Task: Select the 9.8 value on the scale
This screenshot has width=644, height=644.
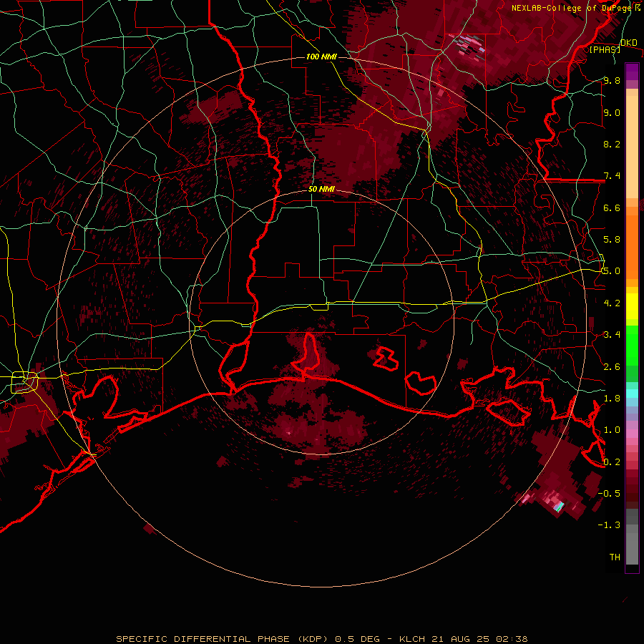Action: pyautogui.click(x=612, y=81)
